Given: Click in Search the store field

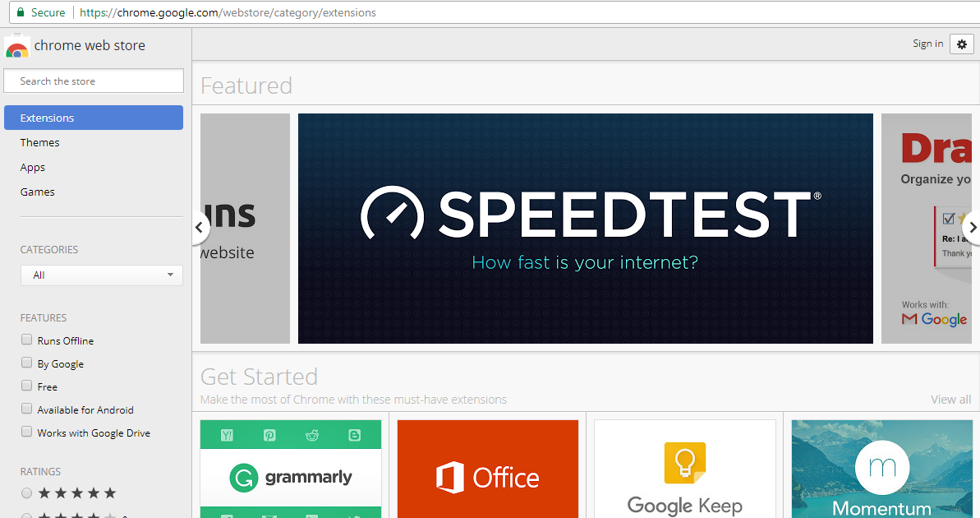Looking at the screenshot, I should [94, 81].
